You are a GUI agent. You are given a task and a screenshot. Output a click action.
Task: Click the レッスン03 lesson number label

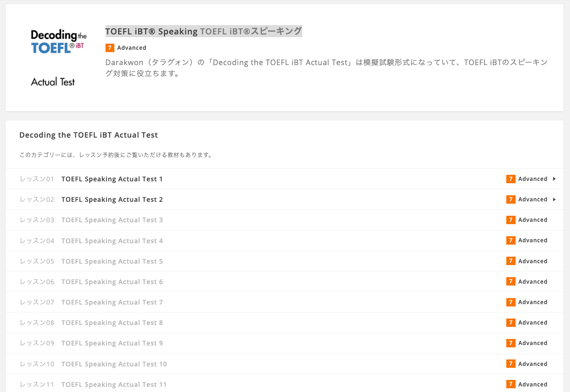pos(37,220)
